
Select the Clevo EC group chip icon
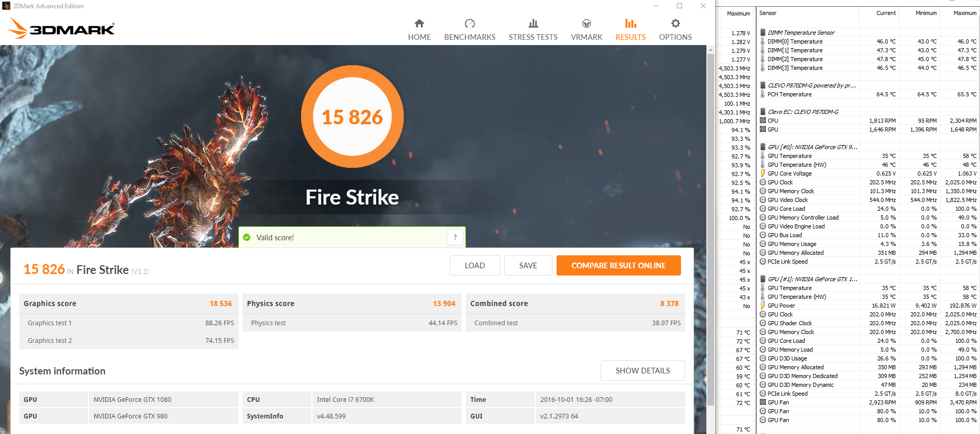pyautogui.click(x=763, y=111)
